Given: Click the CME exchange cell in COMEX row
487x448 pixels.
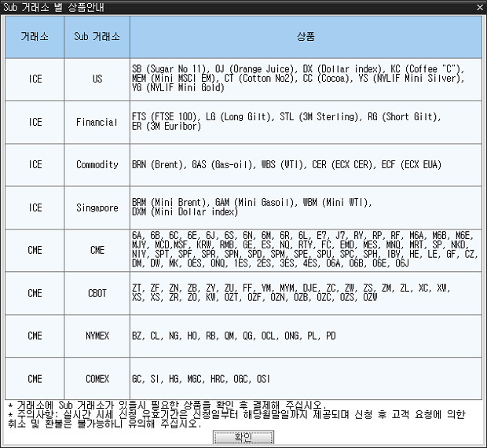Looking at the screenshot, I should (x=35, y=379).
